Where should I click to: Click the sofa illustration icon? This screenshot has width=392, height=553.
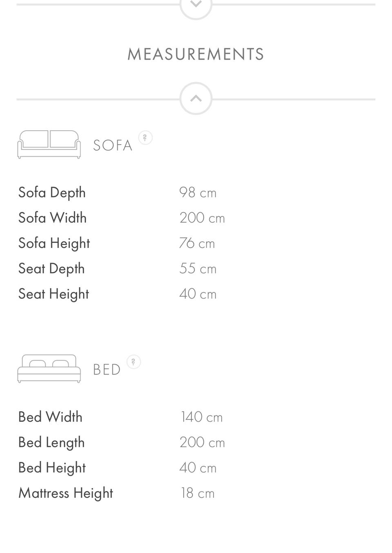[49, 145]
